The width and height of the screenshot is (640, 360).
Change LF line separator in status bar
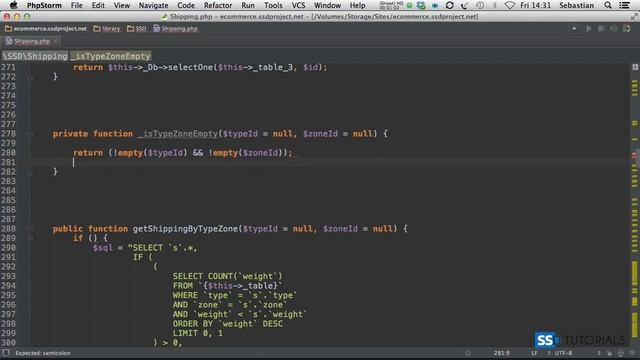[534, 353]
